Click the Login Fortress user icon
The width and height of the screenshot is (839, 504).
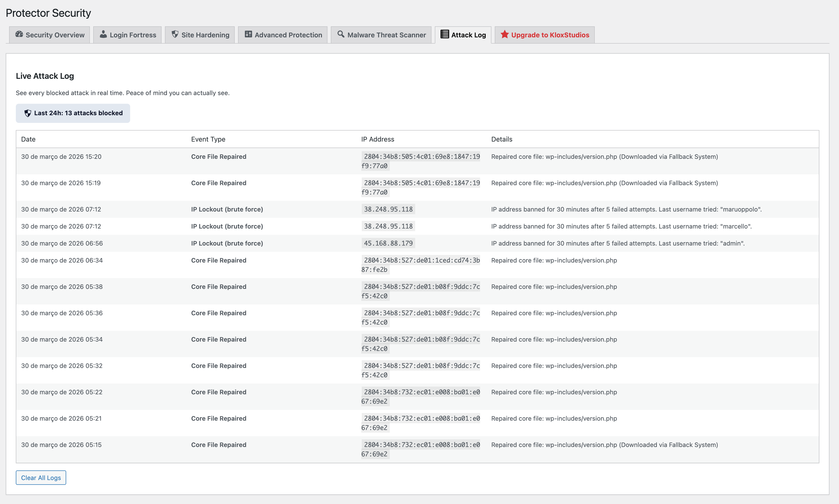point(103,34)
